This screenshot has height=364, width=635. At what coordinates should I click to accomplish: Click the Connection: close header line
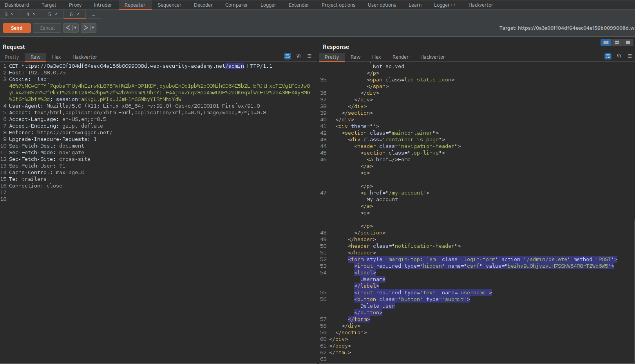[x=36, y=186]
